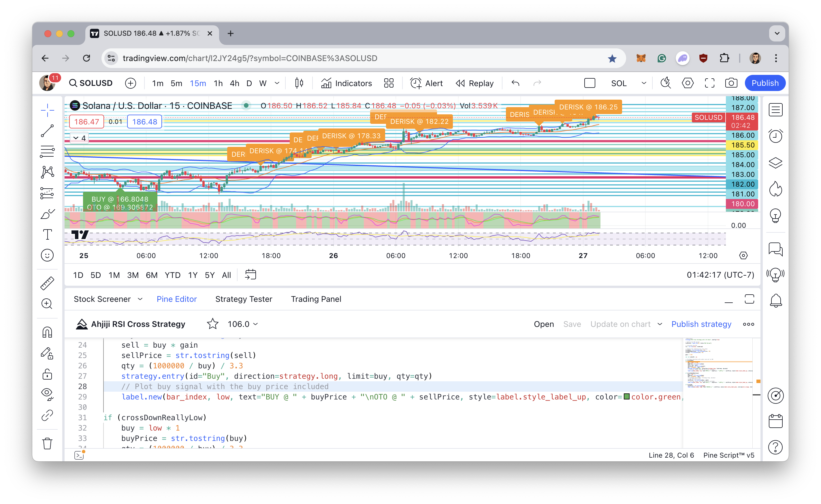Expand the indicator legend showing 4
Image resolution: width=821 pixels, height=504 pixels.
(x=79, y=138)
